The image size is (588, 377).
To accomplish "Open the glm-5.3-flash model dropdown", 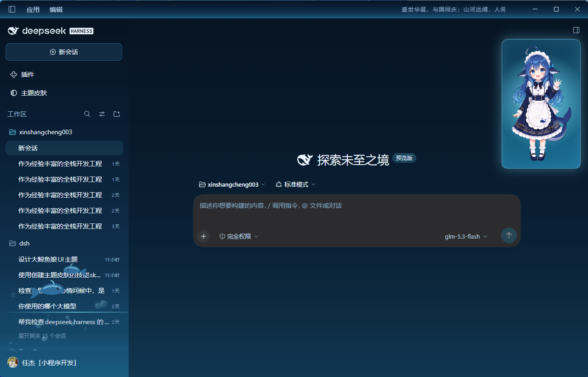I will 466,236.
